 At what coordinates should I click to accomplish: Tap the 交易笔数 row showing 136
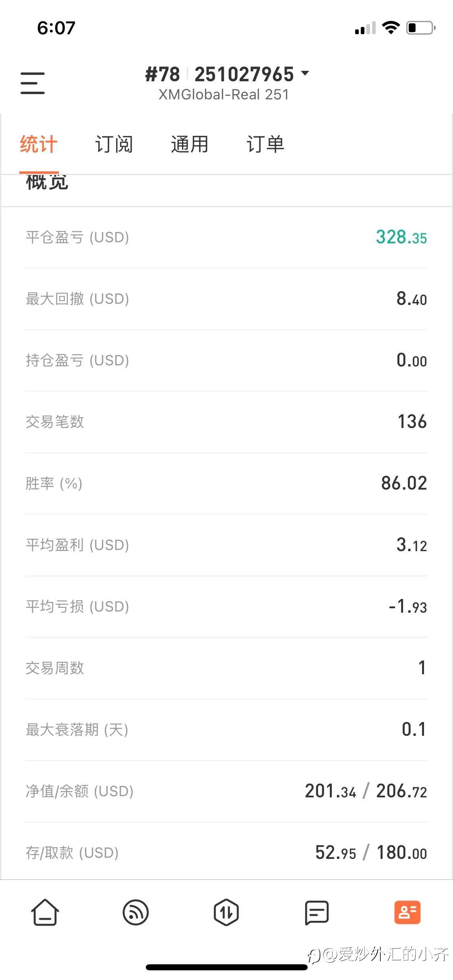226,422
